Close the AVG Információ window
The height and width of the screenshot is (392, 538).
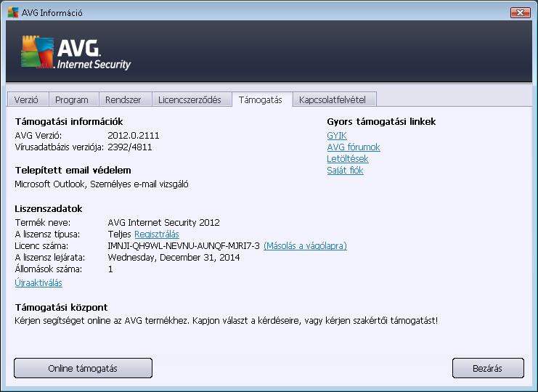(520, 12)
